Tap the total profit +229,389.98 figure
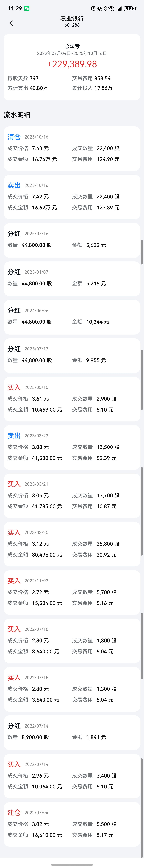 [72, 64]
